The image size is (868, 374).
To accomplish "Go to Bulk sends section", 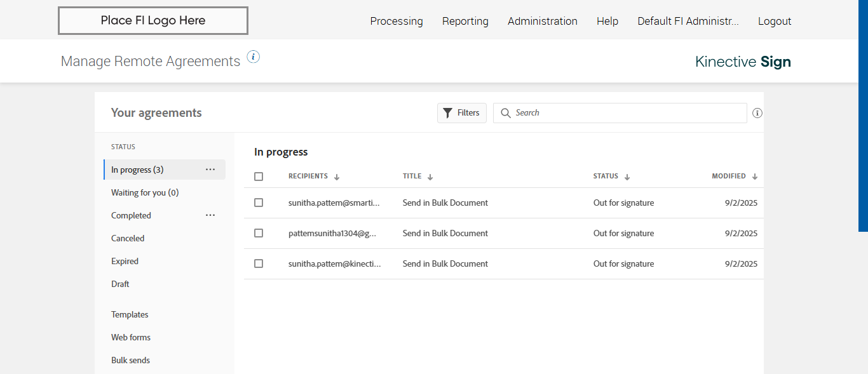I will coord(130,360).
